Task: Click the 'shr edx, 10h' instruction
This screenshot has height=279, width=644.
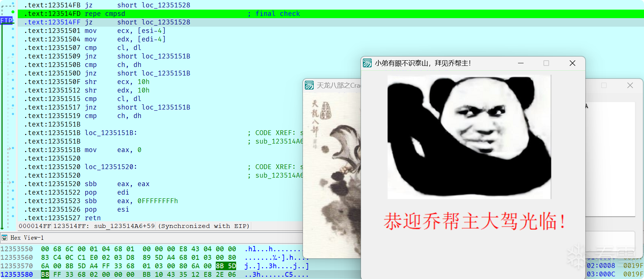Action: pos(117,90)
